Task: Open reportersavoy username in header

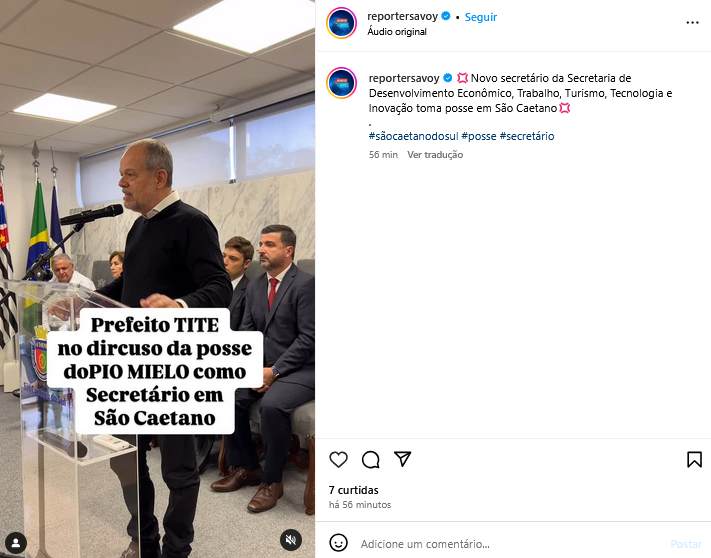Action: [x=402, y=16]
